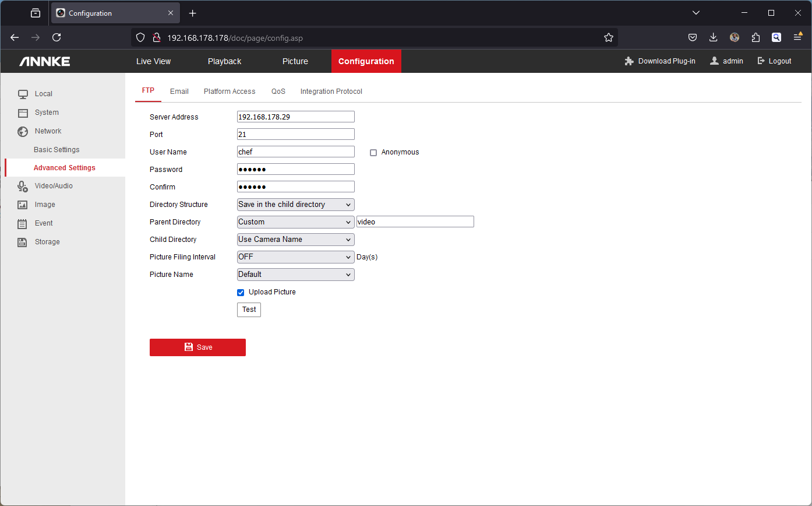Viewport: 812px width, 506px height.
Task: Open the Directory Structure dropdown
Action: 295,205
